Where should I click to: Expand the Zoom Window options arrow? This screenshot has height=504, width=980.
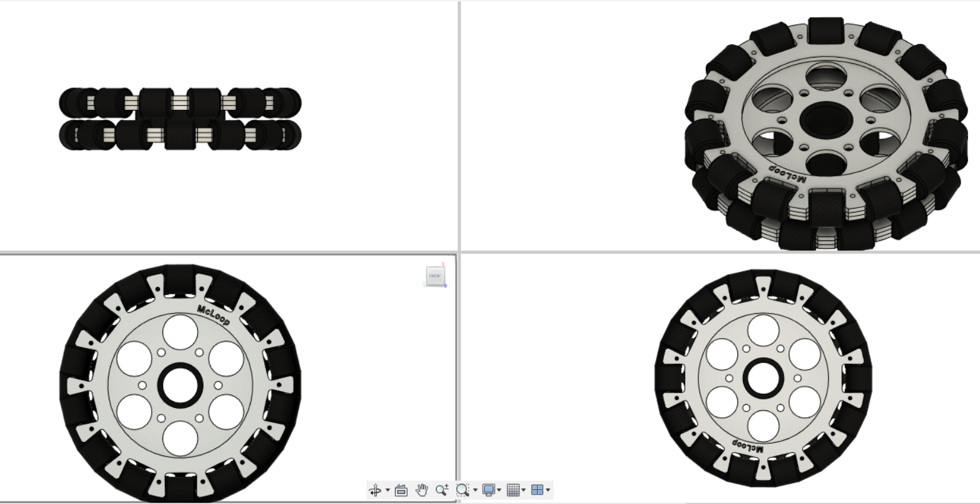click(475, 490)
